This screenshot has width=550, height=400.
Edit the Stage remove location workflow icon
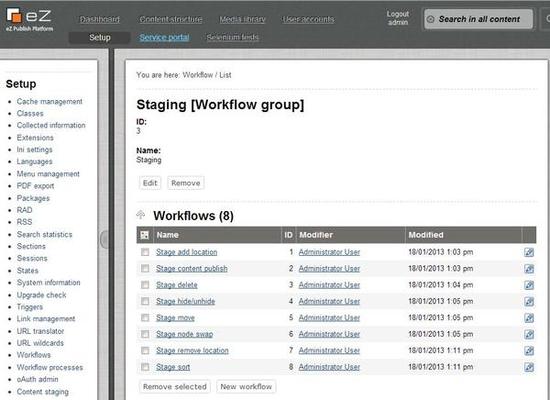pos(529,351)
